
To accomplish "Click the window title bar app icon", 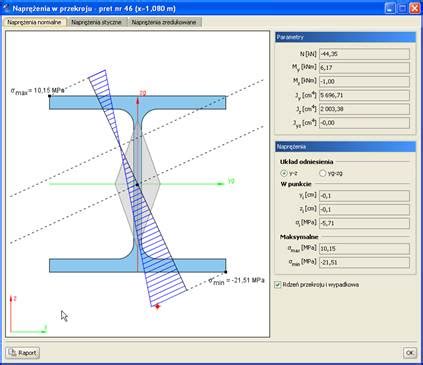I will pyautogui.click(x=6, y=8).
